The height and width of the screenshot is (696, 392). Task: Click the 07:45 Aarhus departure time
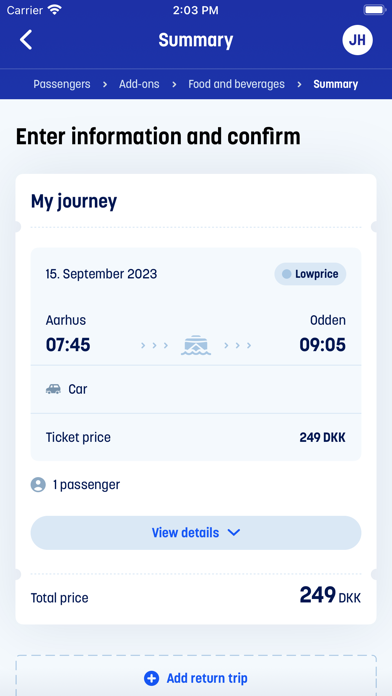68,345
